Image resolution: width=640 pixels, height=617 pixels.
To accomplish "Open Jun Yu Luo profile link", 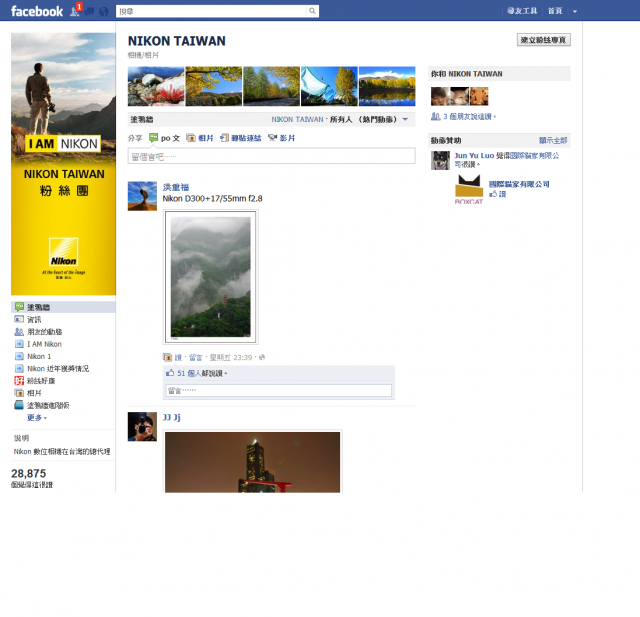I will point(474,155).
